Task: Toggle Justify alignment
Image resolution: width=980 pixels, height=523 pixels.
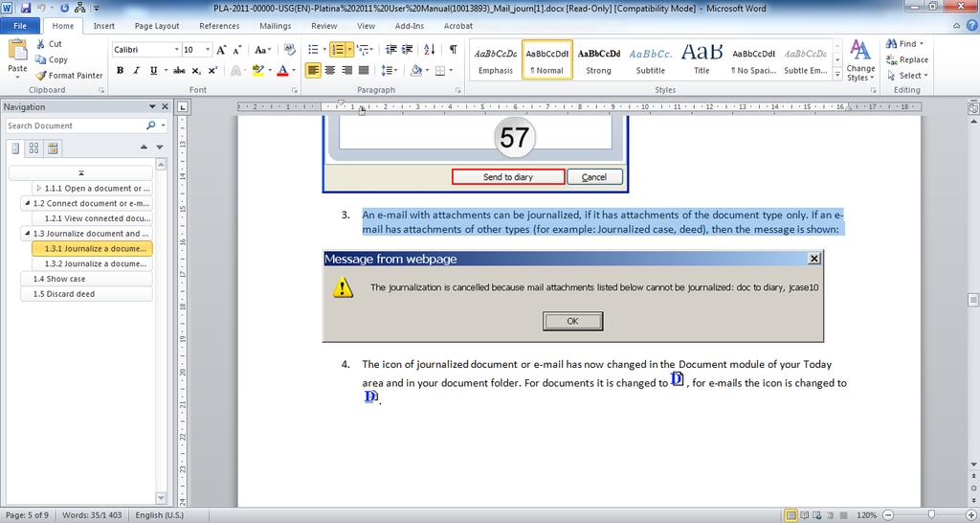Action: (x=364, y=71)
